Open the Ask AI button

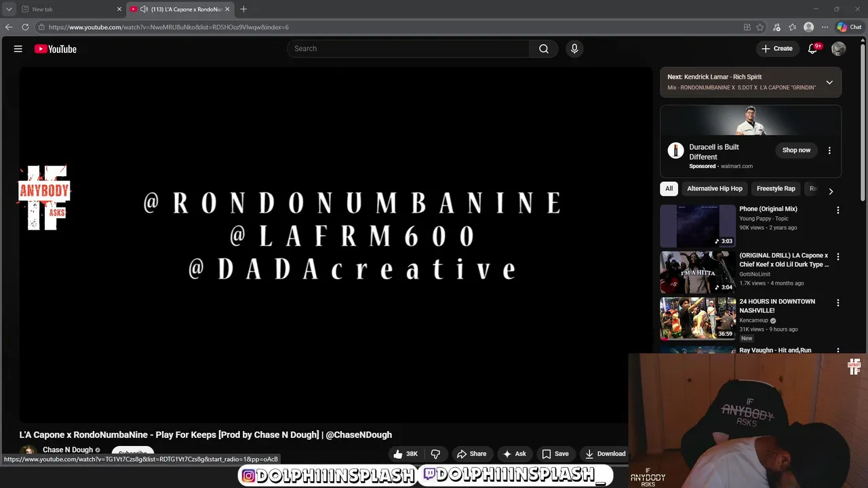[x=514, y=454]
